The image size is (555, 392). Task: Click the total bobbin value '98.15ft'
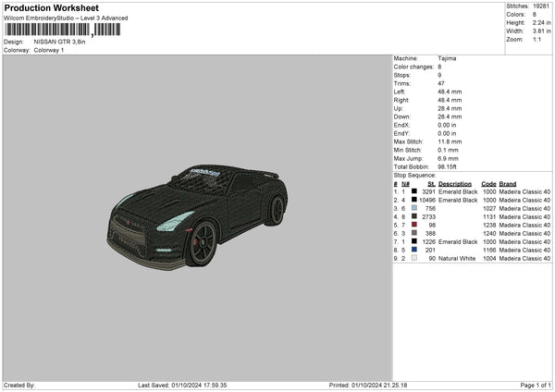pos(447,166)
